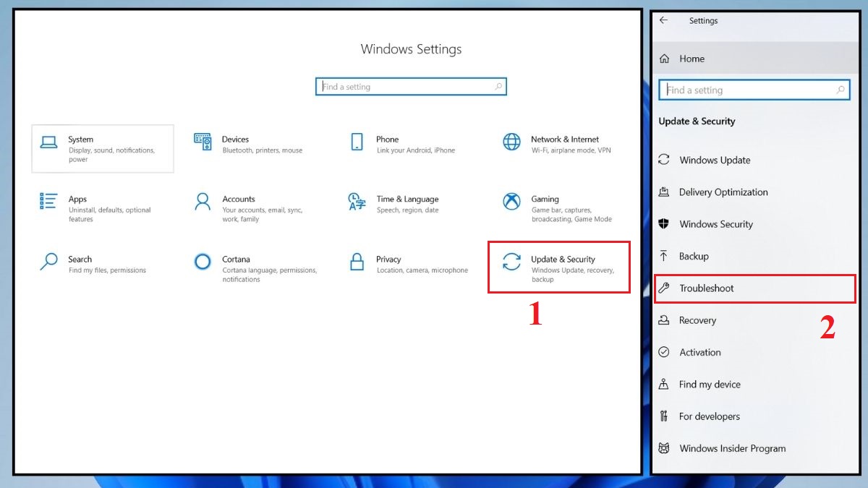
Task: Click the 'Update & Security' sidebar heading
Action: pos(697,121)
